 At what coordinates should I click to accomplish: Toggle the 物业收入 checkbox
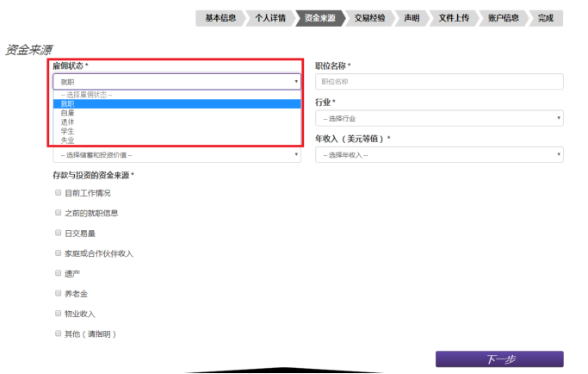click(x=59, y=314)
